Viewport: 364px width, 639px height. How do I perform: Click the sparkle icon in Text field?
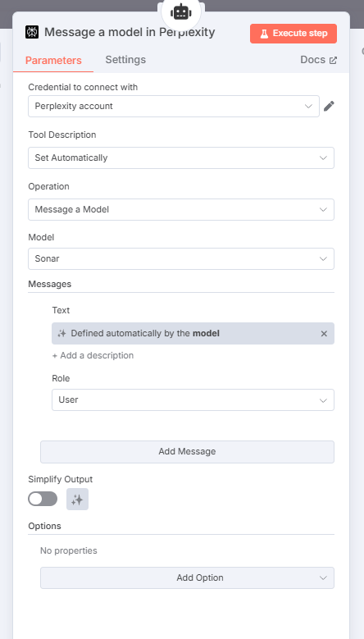click(61, 333)
